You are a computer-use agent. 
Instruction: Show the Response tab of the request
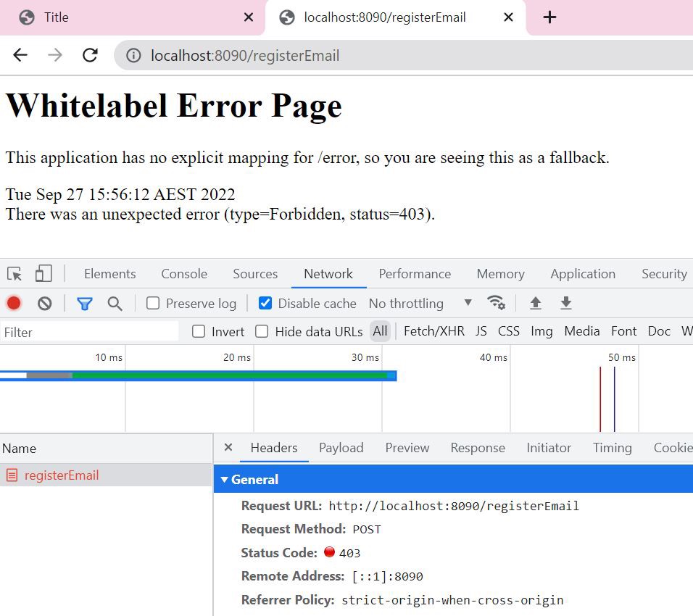[478, 448]
